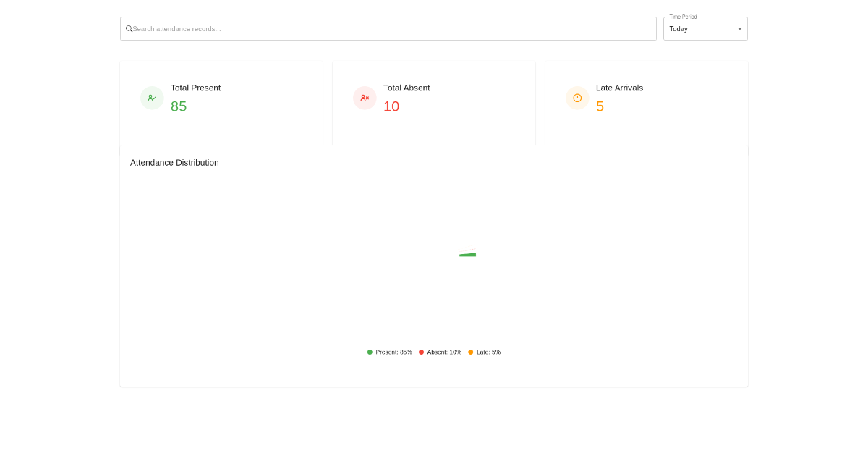Click the orange Late Arrivals clock icon
The height and width of the screenshot is (456, 868).
(577, 98)
